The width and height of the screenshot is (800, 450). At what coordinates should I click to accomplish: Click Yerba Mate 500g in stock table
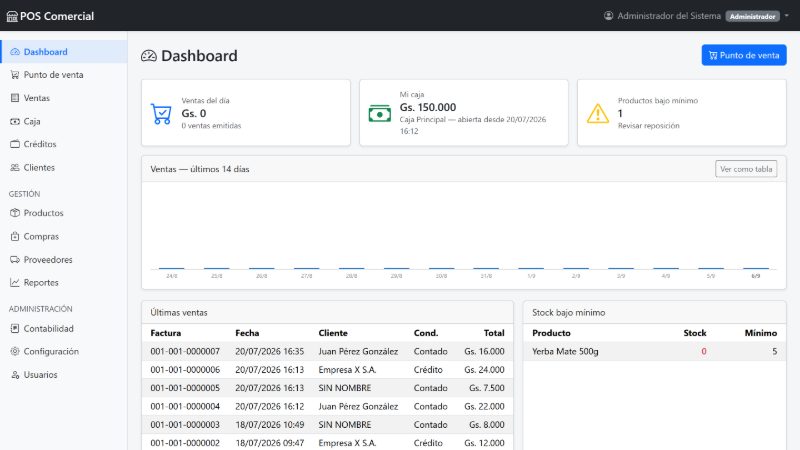tap(565, 352)
